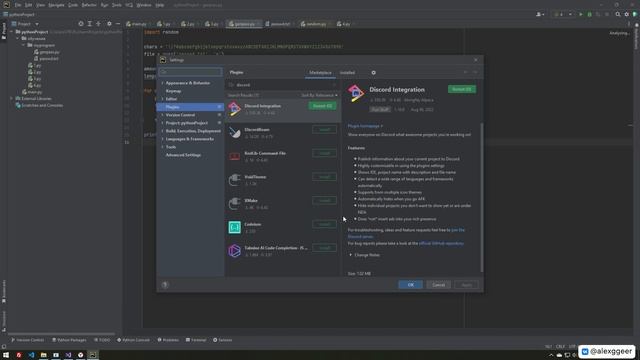Switch to PyCharm in the taskbar

tap(93, 355)
